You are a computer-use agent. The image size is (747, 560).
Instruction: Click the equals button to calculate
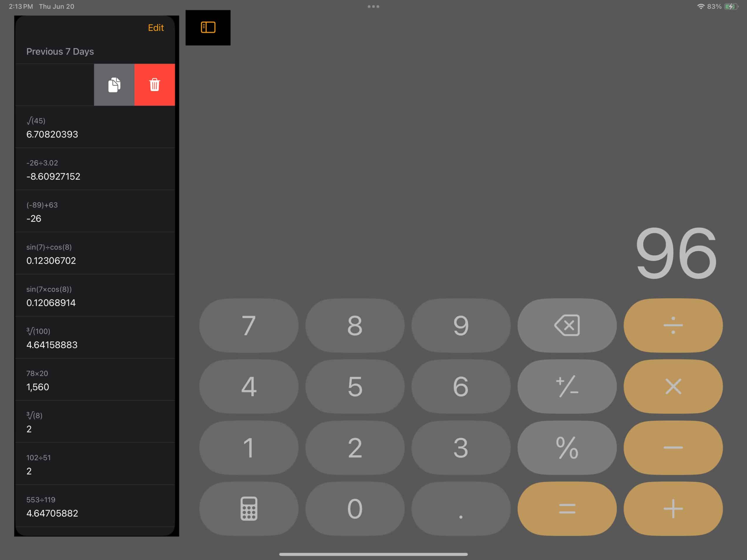566,508
